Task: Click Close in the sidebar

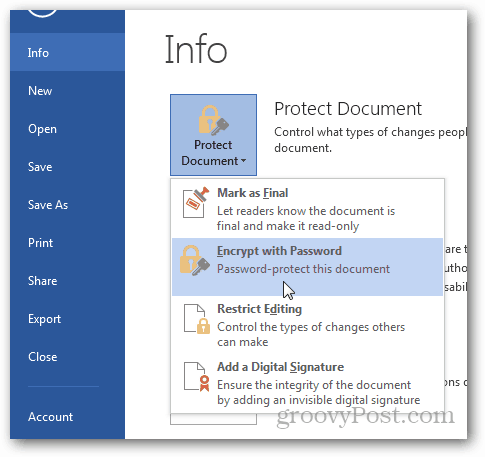Action: pos(43,357)
